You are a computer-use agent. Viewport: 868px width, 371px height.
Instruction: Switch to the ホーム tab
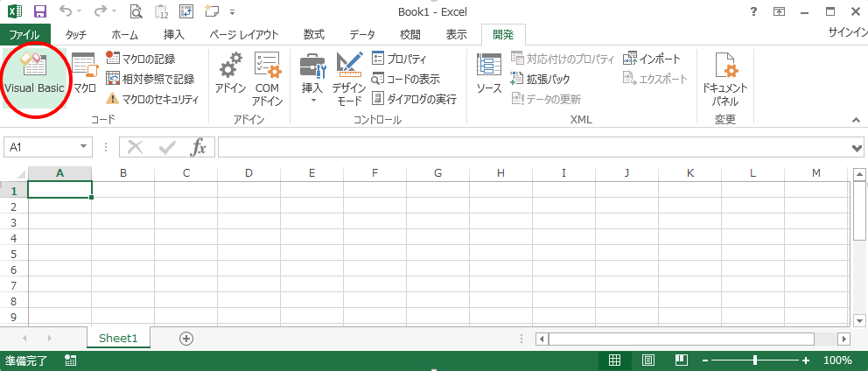point(124,34)
